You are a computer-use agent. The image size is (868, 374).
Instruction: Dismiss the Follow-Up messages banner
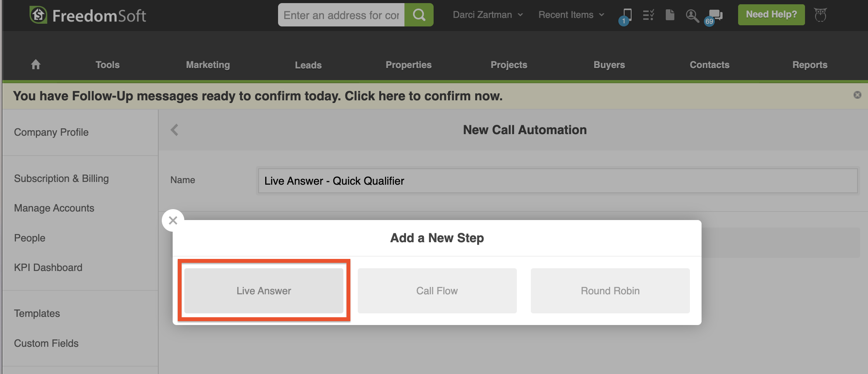pos(857,95)
